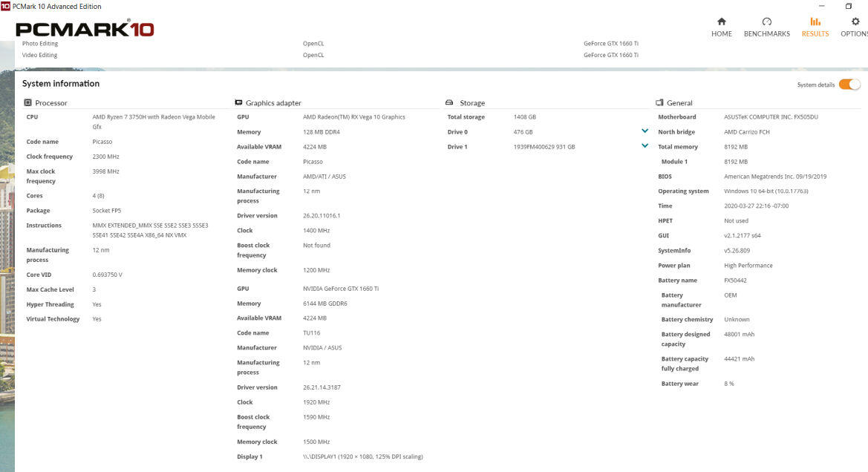Select OS 'Windows 10 64-bit (10.0.17763)'

[x=766, y=191]
